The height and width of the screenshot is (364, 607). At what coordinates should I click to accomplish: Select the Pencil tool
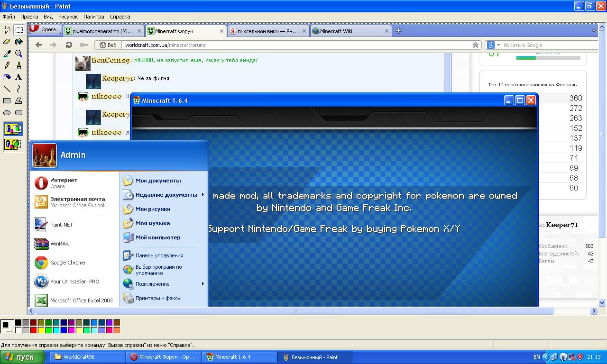(x=7, y=65)
